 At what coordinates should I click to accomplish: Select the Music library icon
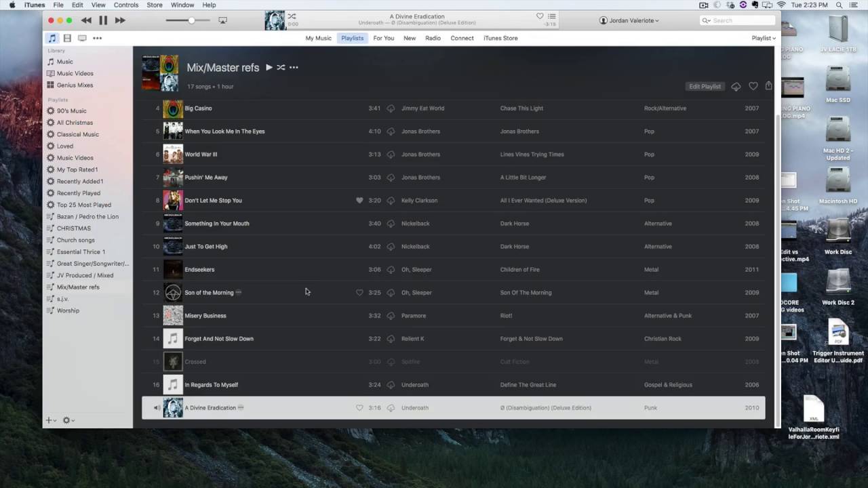click(x=52, y=38)
